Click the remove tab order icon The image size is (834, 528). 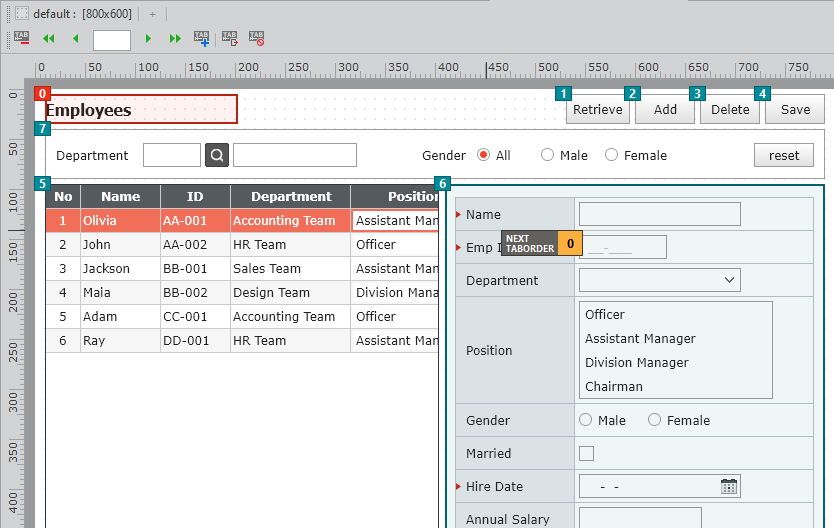[22, 39]
